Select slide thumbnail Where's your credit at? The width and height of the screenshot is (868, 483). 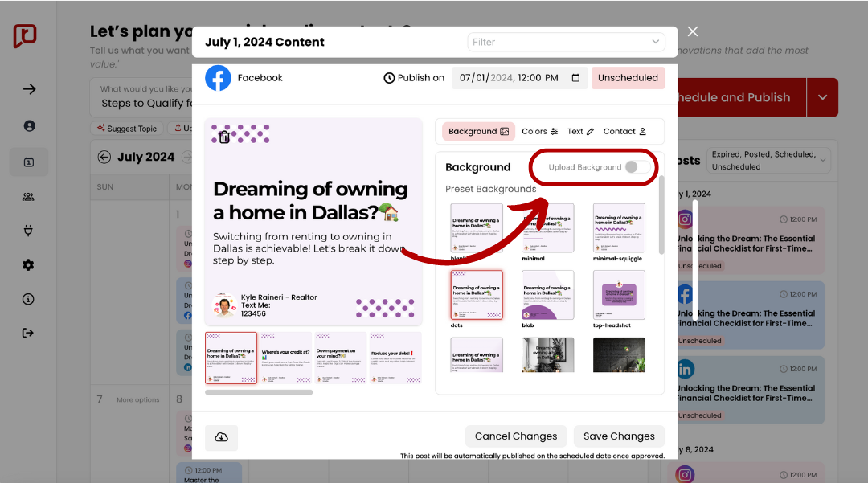[285, 358]
